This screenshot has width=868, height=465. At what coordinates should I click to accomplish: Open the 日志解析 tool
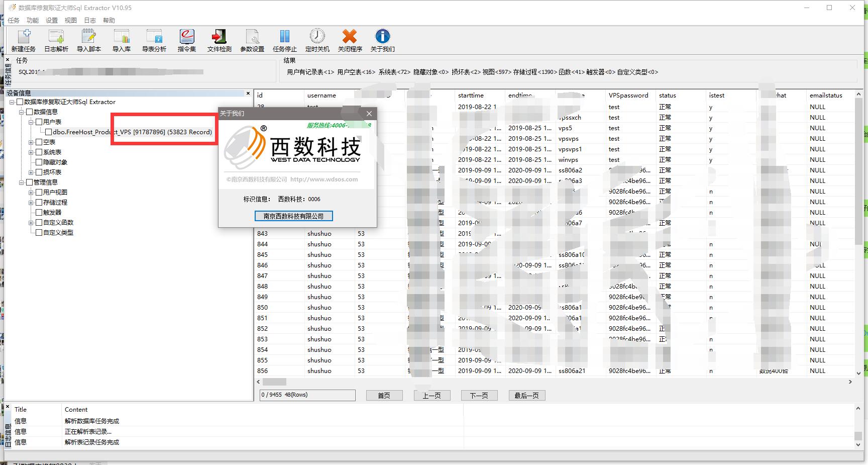click(x=56, y=40)
